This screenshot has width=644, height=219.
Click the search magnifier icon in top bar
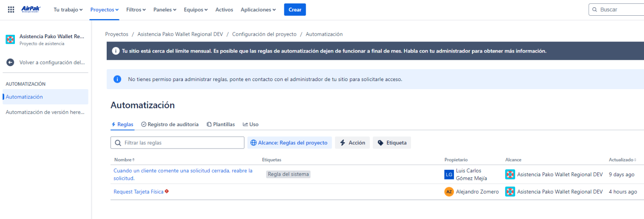tap(595, 9)
